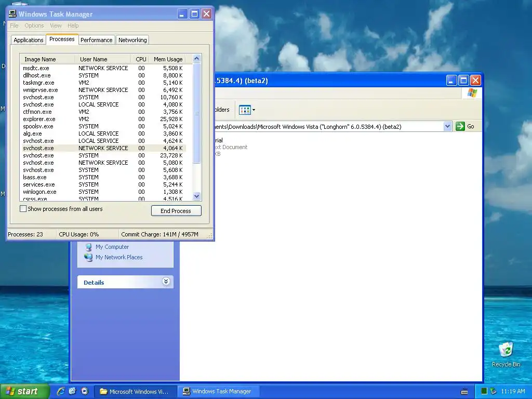The image size is (532, 399).
Task: Sort by CPU column header
Action: [x=140, y=59]
